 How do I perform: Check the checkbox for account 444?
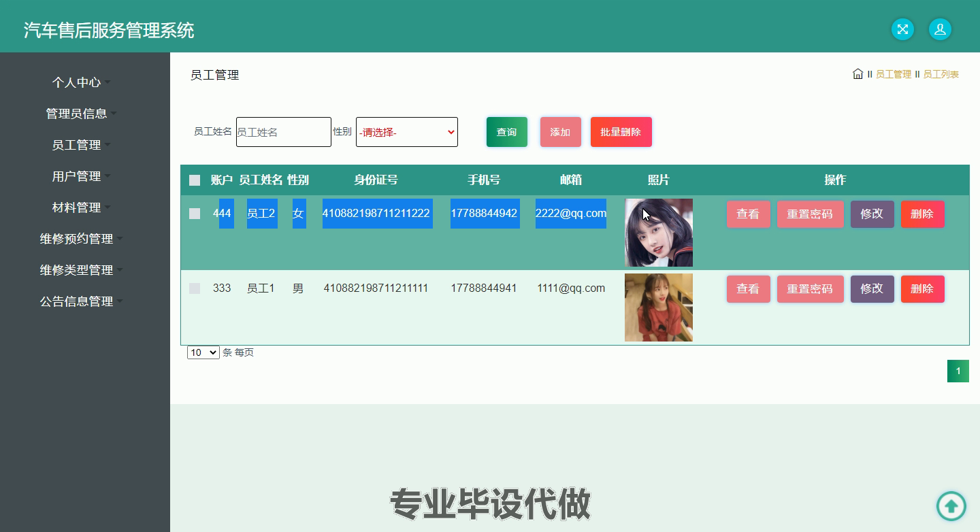point(195,214)
